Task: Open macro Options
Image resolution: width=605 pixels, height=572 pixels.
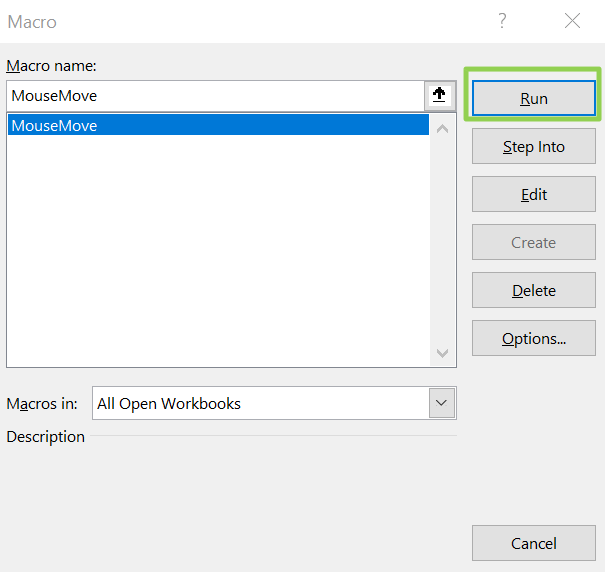Action: (x=533, y=339)
